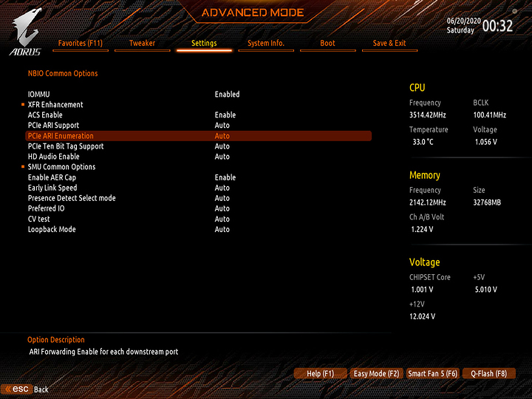Open the Favorites (F11) tab

point(81,44)
